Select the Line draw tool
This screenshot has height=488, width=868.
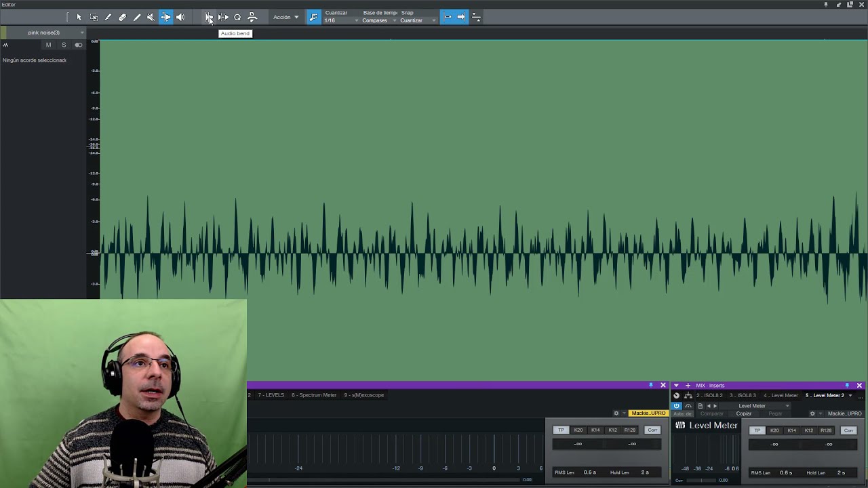(137, 17)
